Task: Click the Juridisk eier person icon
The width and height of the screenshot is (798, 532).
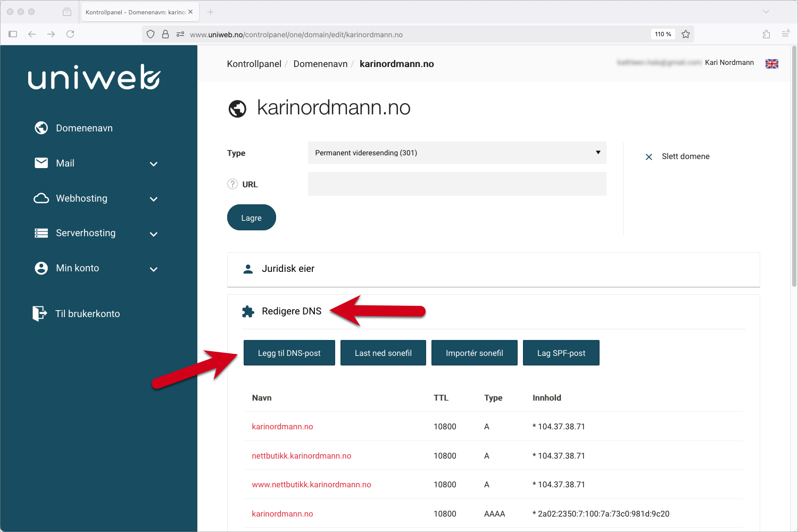Action: [x=248, y=269]
